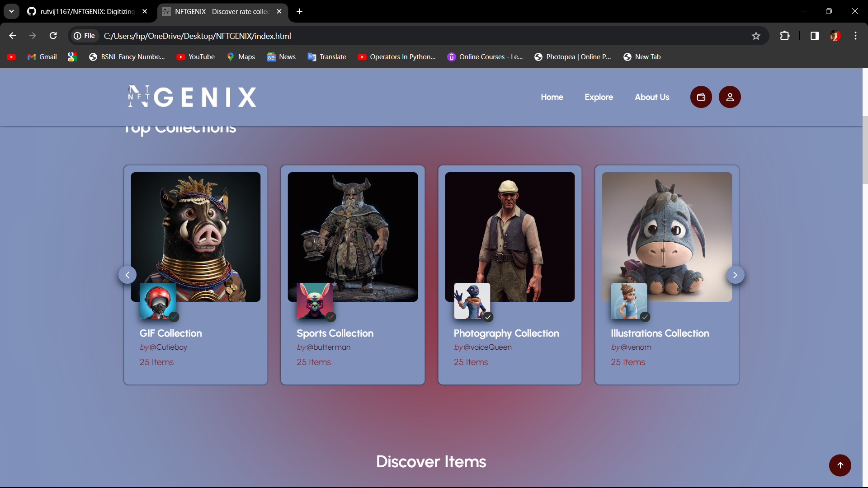Image resolution: width=868 pixels, height=488 pixels.
Task: Open the YouTube bookmark
Action: 196,57
